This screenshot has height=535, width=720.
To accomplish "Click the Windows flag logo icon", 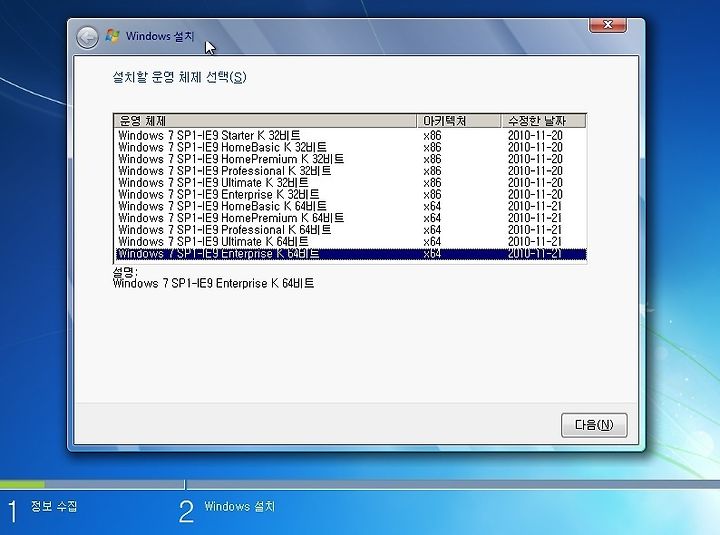I will click(x=112, y=36).
